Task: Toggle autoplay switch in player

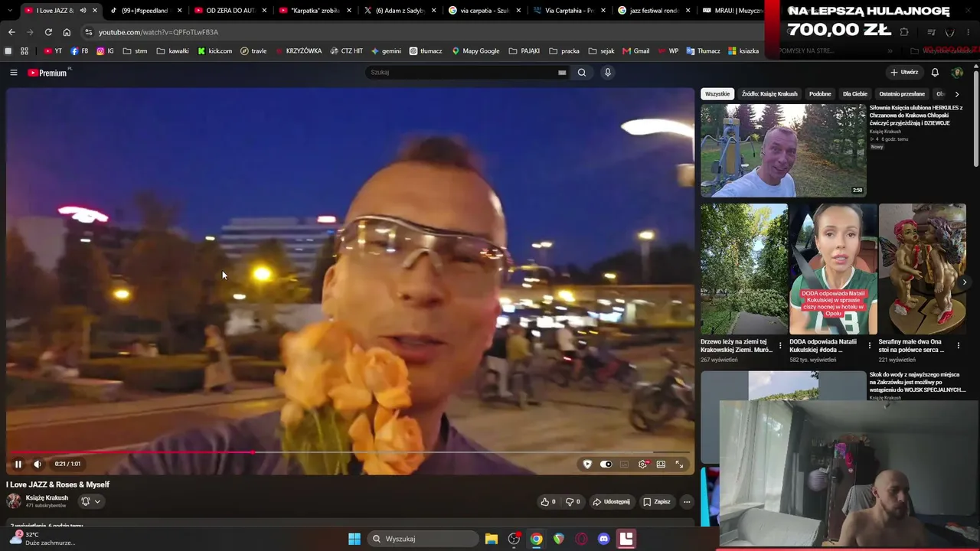Action: 606,464
